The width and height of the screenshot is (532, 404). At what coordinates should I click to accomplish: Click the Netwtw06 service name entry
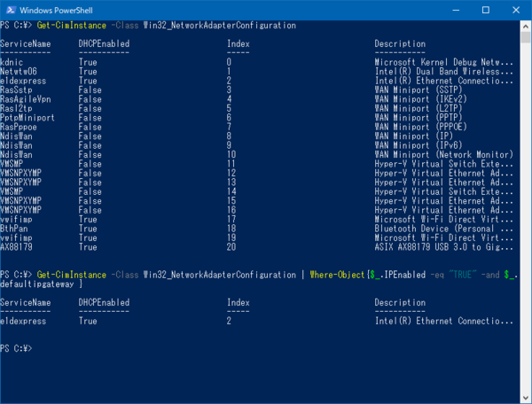pos(19,72)
